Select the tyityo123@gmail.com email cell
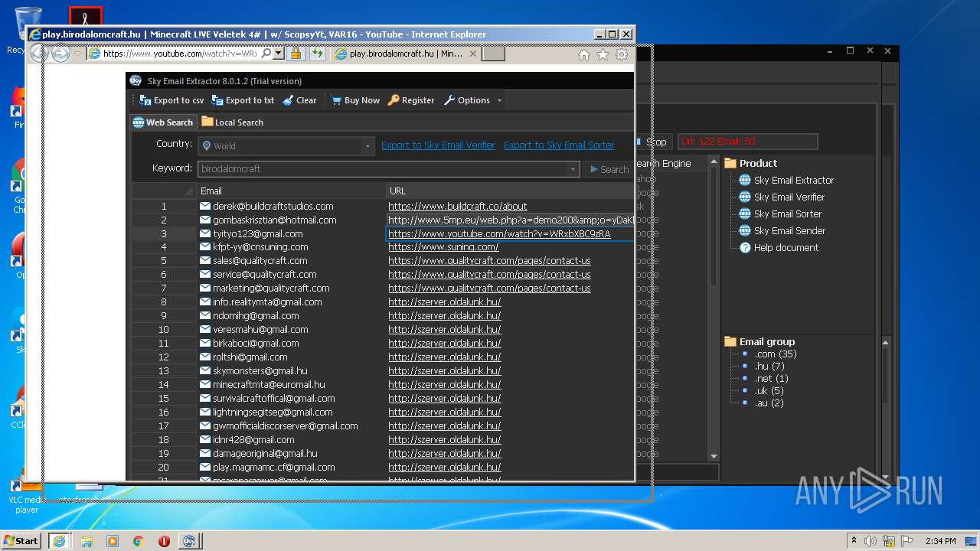Screen dimensions: 980x551 coord(291,233)
